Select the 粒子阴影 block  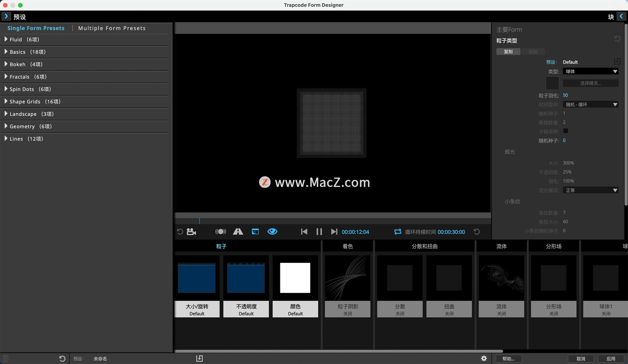click(348, 286)
